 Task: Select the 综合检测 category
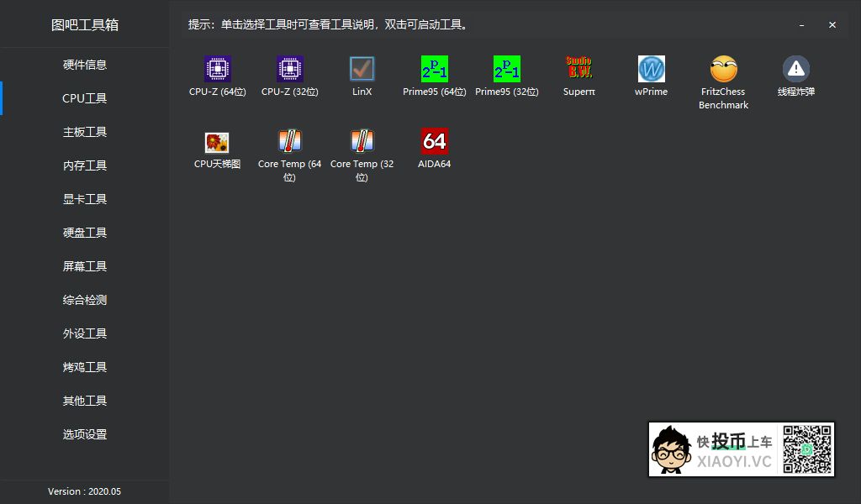tap(85, 300)
